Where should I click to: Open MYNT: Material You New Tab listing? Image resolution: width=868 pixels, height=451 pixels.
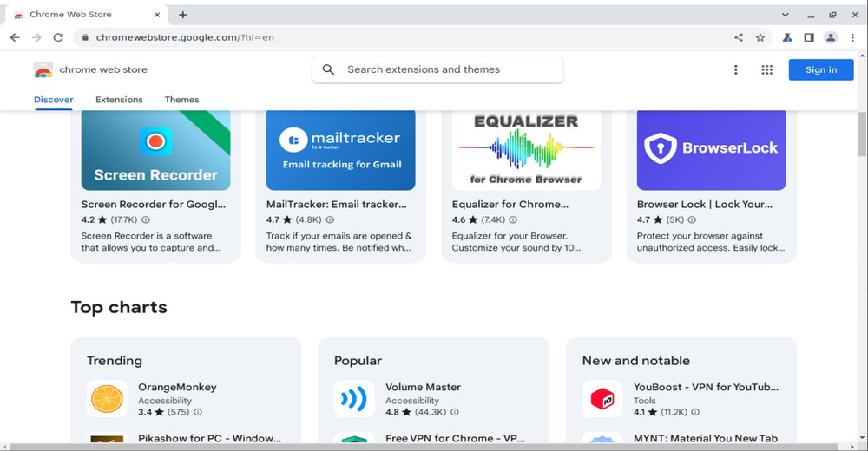pos(705,438)
